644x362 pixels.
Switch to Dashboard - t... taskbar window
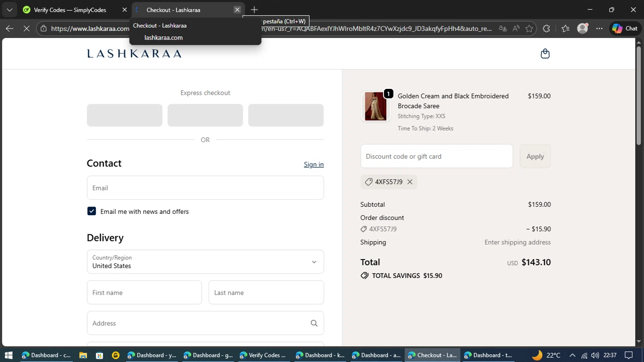coord(489,355)
